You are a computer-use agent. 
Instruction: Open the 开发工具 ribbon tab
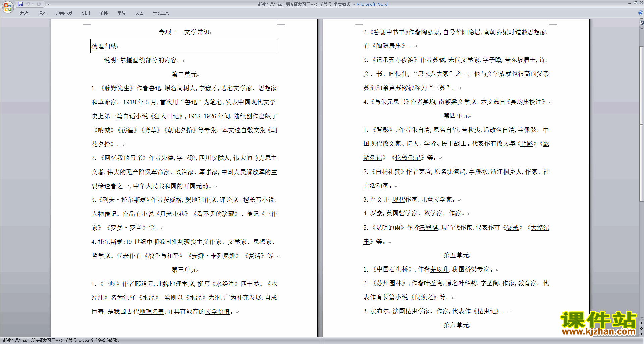161,13
